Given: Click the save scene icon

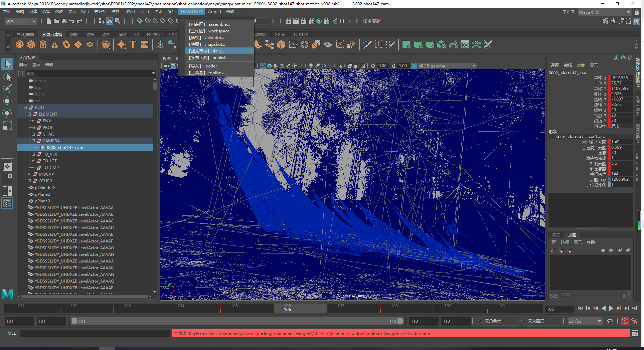Looking at the screenshot, I should pos(64,21).
